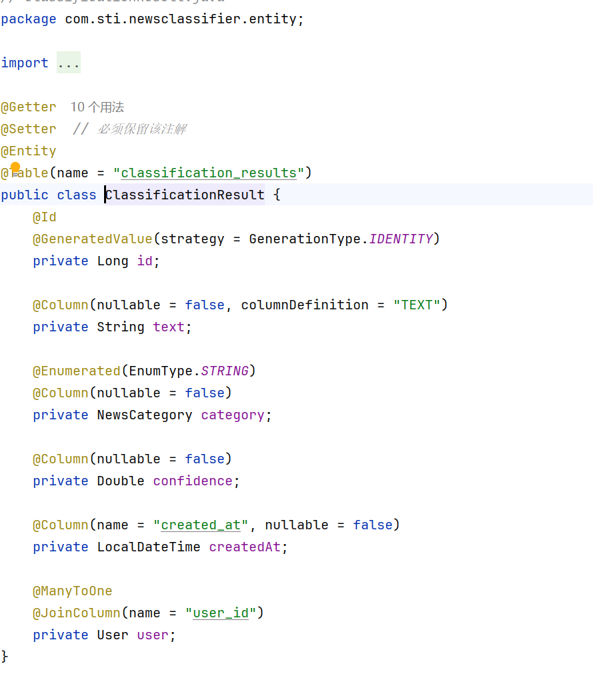This screenshot has height=700, width=593.
Task: Click the EnumType identifier
Action: [x=161, y=371]
